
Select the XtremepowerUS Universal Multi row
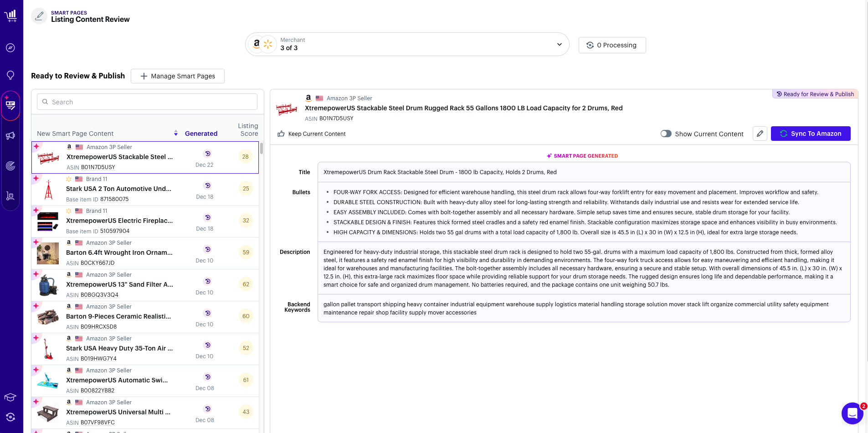145,413
